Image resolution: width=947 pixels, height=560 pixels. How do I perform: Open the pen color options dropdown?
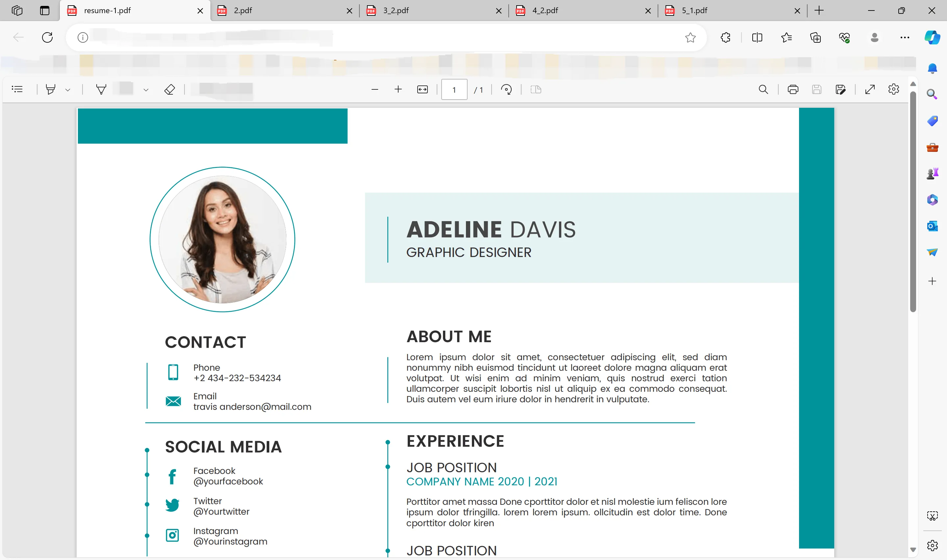point(146,90)
